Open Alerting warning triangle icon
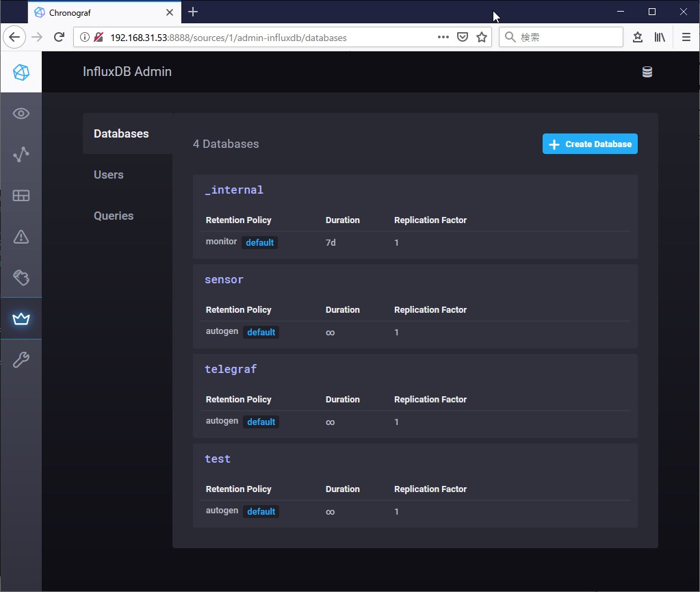The image size is (700, 592). (x=21, y=237)
